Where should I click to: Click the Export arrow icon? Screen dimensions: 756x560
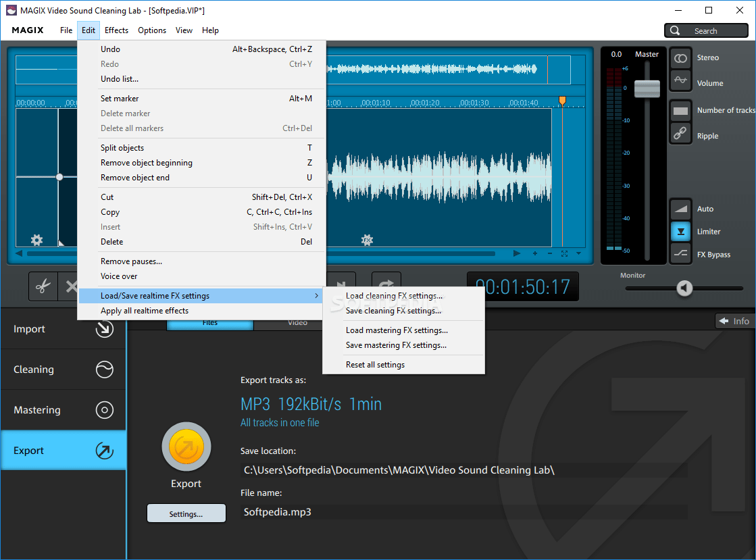pyautogui.click(x=105, y=450)
